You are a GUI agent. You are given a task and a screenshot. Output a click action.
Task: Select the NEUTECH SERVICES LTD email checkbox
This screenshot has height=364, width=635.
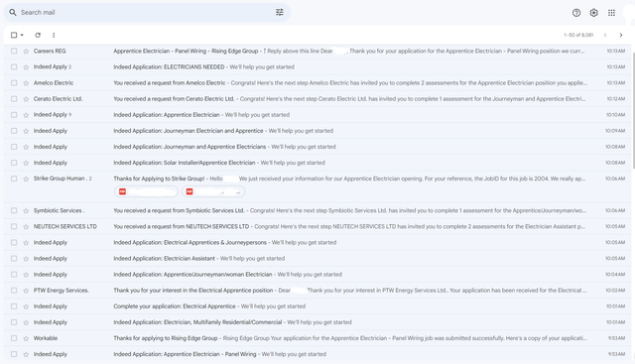coord(14,227)
